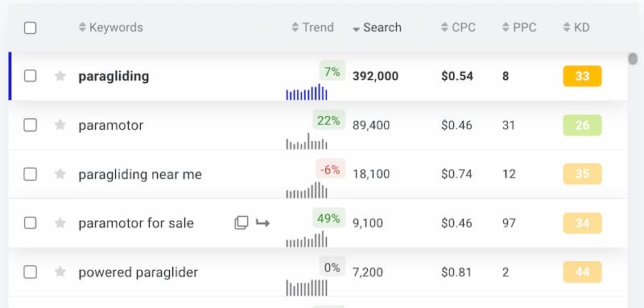This screenshot has height=308, width=644.
Task: Click PPC value 97
Action: [509, 223]
